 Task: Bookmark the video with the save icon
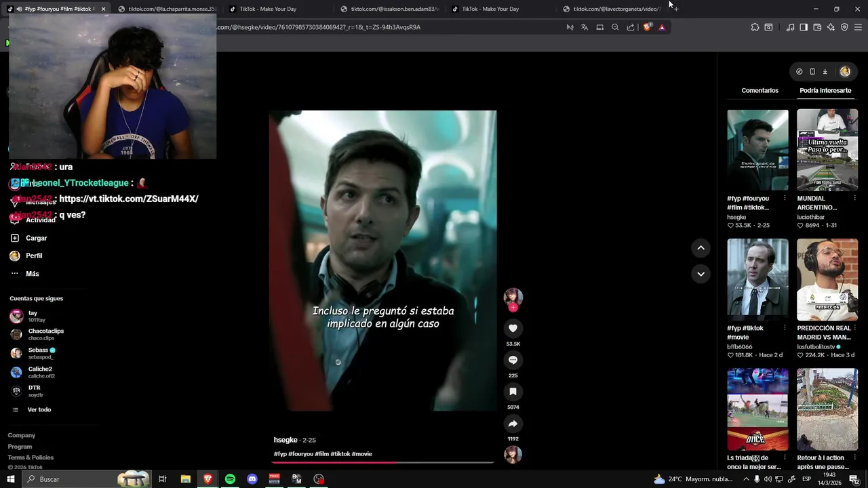pyautogui.click(x=513, y=392)
